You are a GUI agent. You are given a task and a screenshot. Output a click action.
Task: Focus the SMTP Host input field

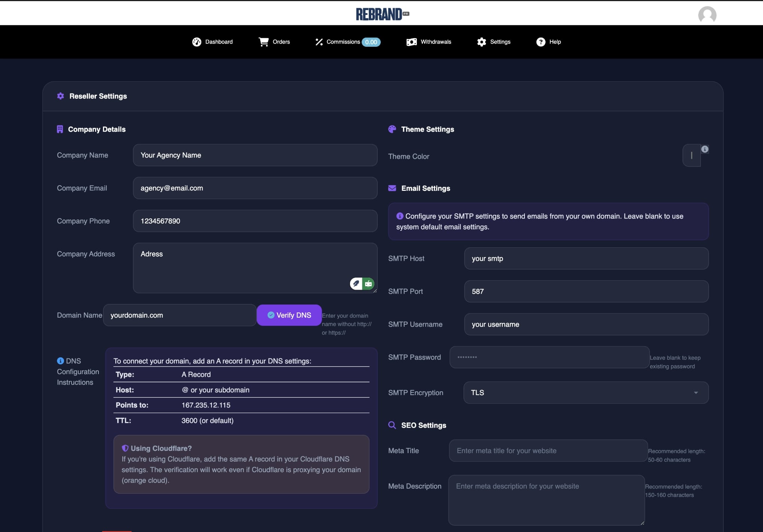pos(586,259)
